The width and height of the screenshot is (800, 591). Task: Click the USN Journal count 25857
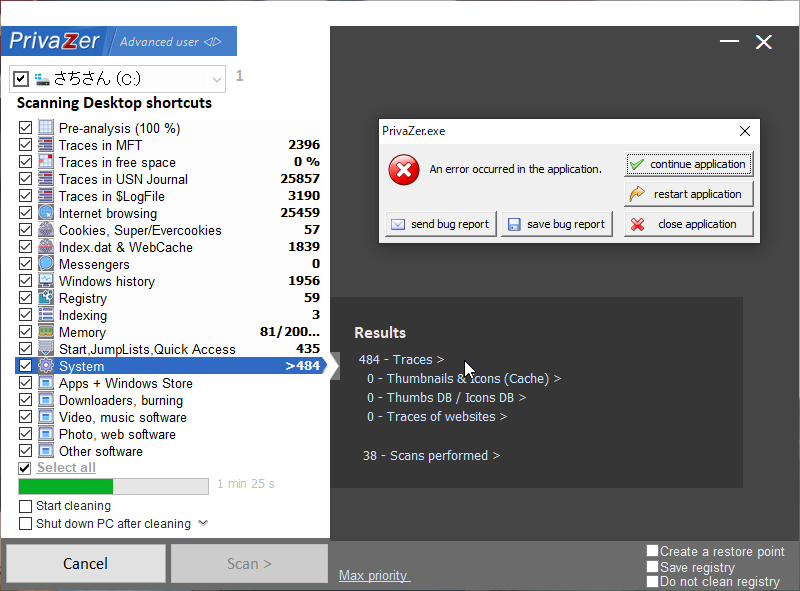300,179
